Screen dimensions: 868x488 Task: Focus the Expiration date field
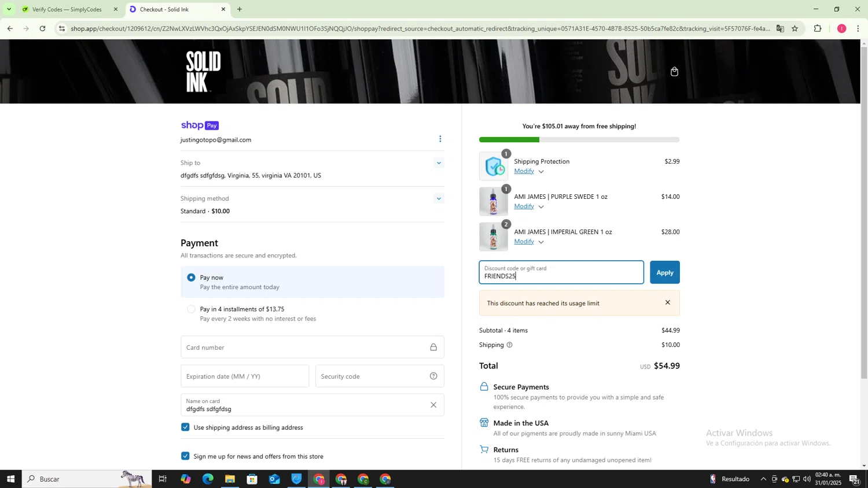[x=245, y=376]
